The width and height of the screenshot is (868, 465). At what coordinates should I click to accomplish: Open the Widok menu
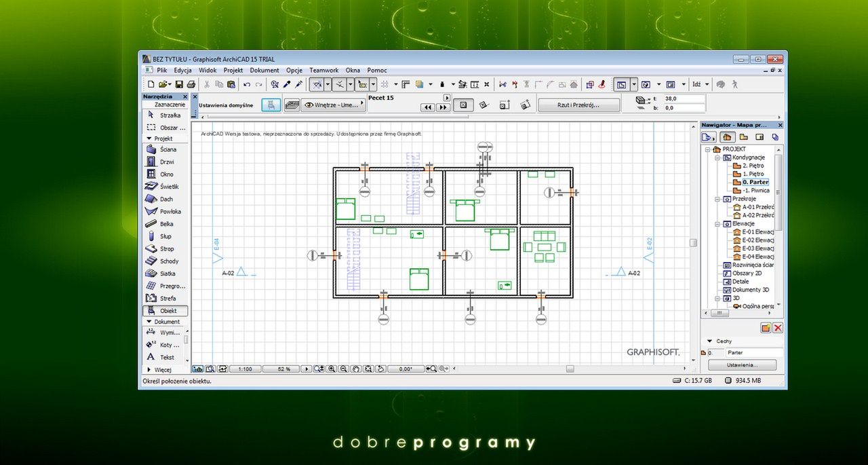tap(208, 70)
